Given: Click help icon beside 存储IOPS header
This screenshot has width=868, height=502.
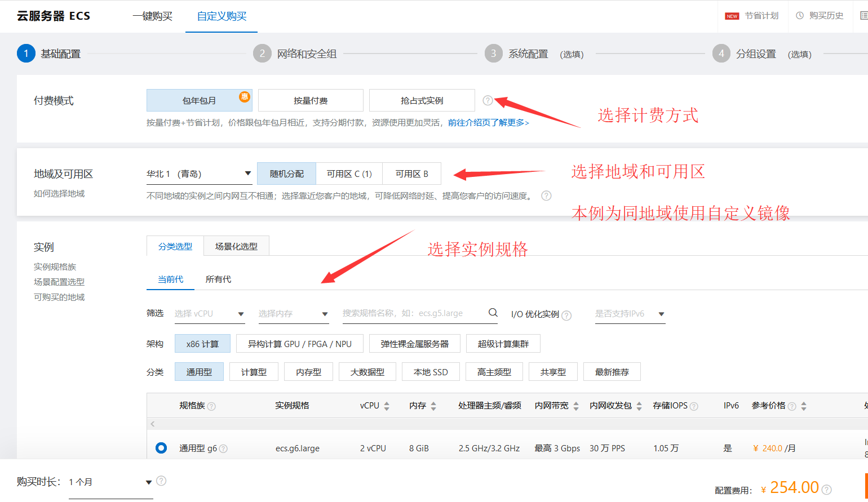Looking at the screenshot, I should click(x=694, y=406).
